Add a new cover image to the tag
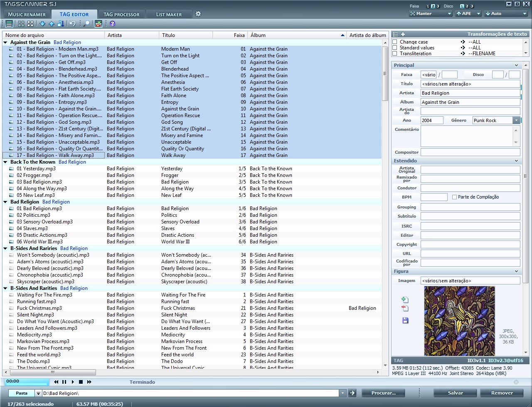 pyautogui.click(x=405, y=299)
